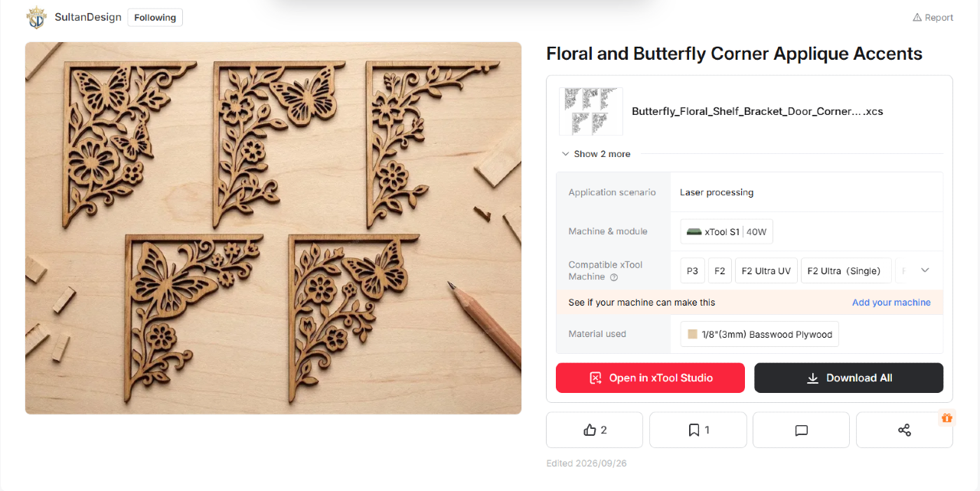Bookmark this design with the bookmark icon
The height and width of the screenshot is (491, 980).
pos(694,430)
